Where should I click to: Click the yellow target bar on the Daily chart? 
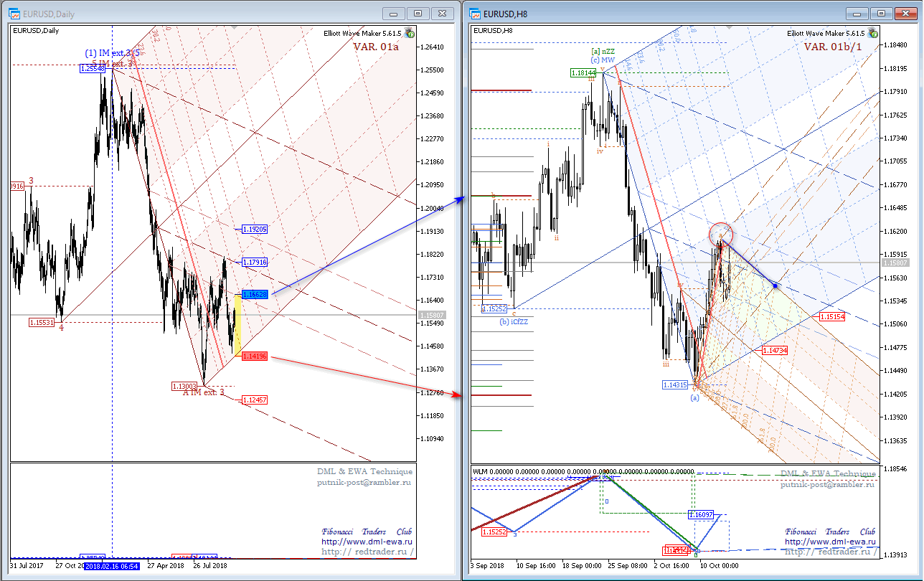point(237,324)
